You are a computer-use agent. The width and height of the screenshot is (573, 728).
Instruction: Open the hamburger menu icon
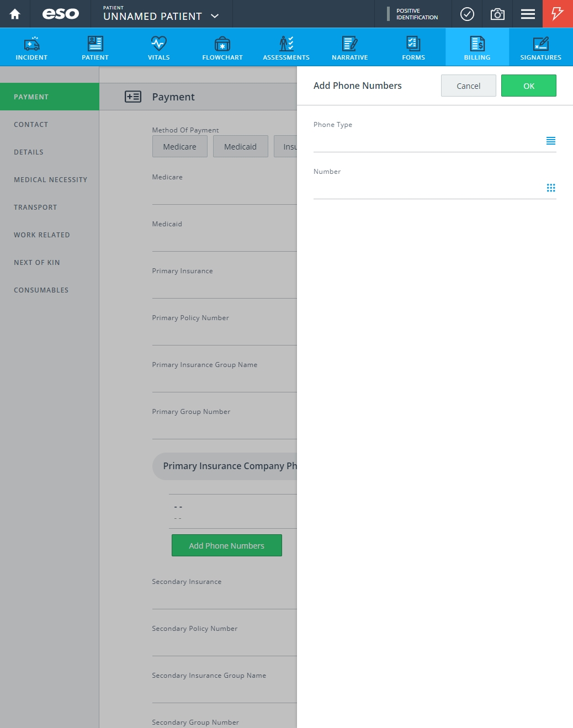pos(528,14)
